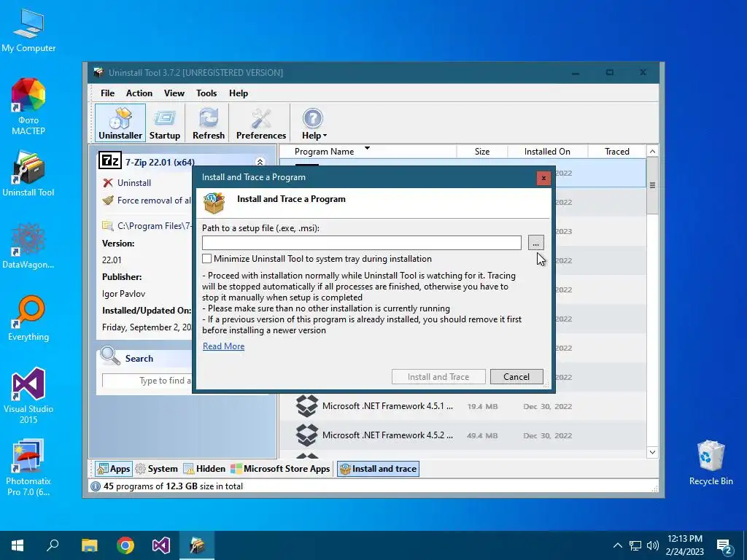747x560 pixels.
Task: Open the Action menu
Action: 139,93
